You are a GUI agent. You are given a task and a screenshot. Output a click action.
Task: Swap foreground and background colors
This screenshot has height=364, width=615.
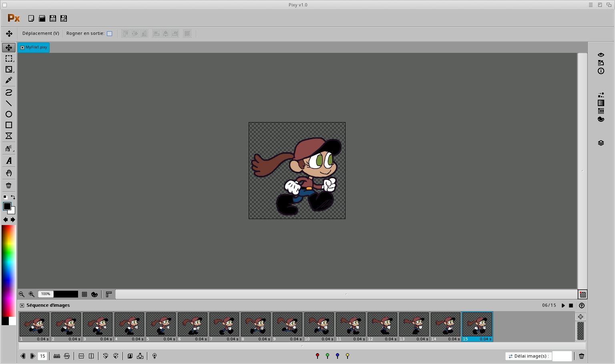point(13,197)
